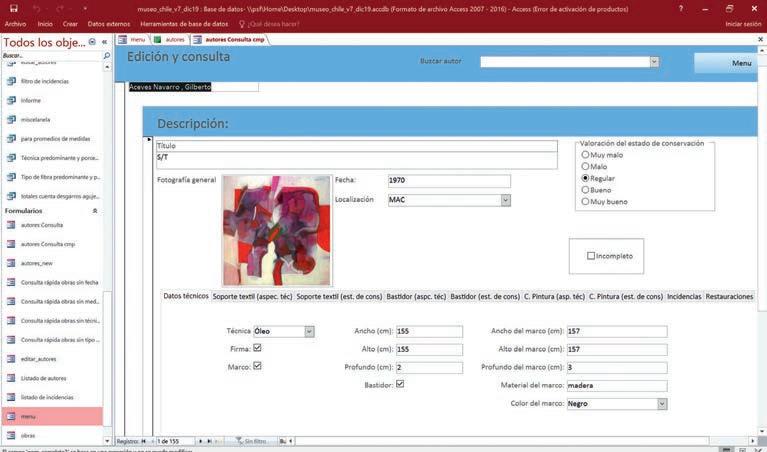Open the 'Datos externos' ribbon tab
This screenshot has width=767, height=452.
[109, 23]
